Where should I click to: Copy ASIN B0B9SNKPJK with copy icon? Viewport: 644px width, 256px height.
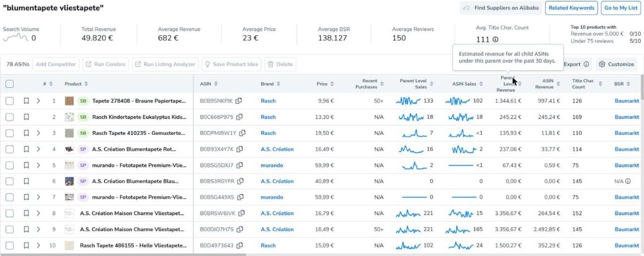coord(239,101)
